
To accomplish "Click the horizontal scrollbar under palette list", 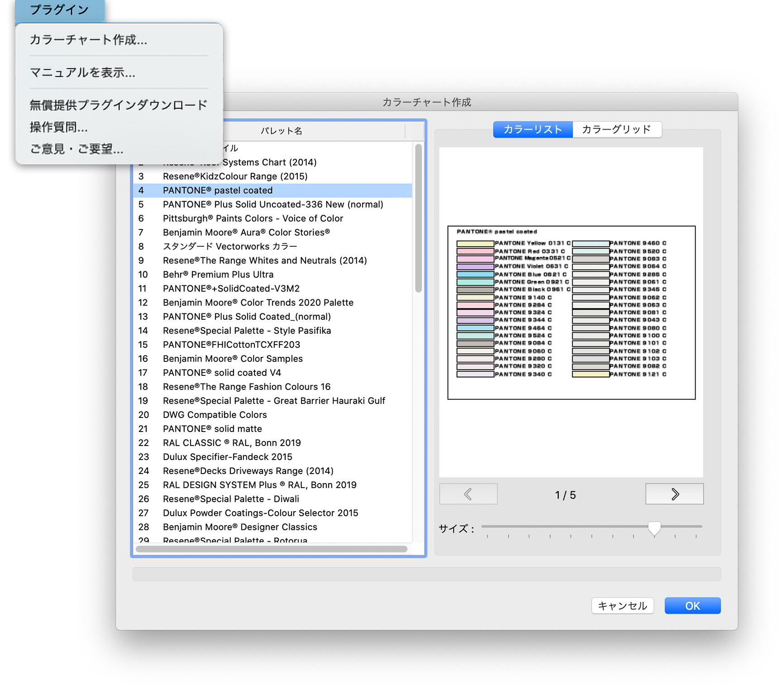I will click(272, 549).
